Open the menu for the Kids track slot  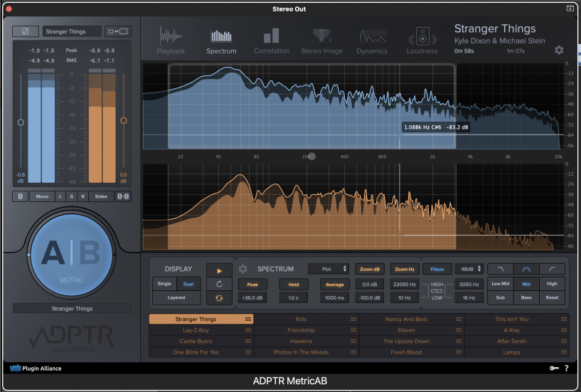tap(353, 319)
